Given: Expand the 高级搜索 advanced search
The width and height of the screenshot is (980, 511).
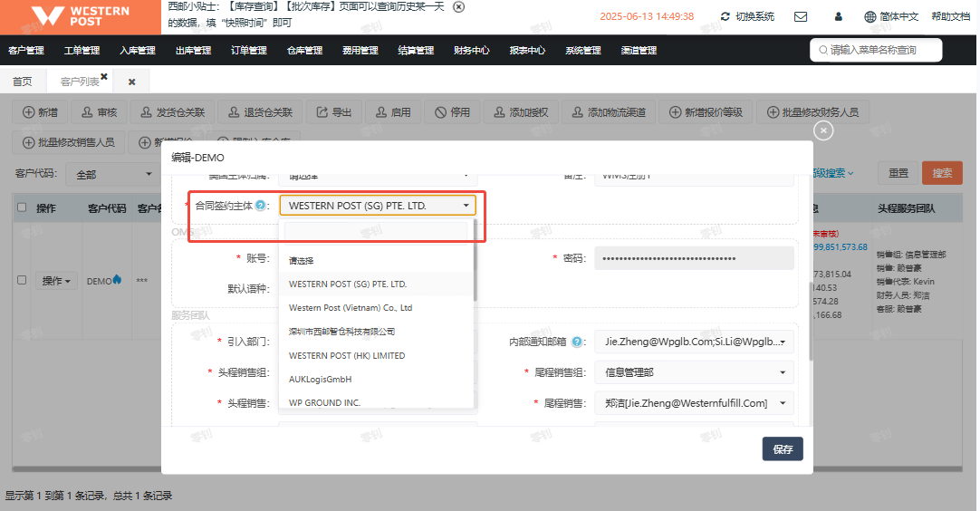Looking at the screenshot, I should [833, 173].
